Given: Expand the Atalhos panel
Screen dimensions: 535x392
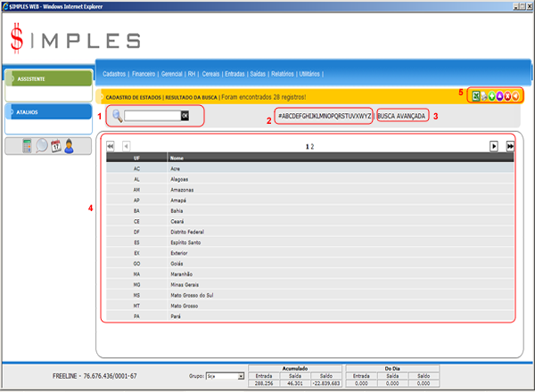Looking at the screenshot, I should click(46, 112).
